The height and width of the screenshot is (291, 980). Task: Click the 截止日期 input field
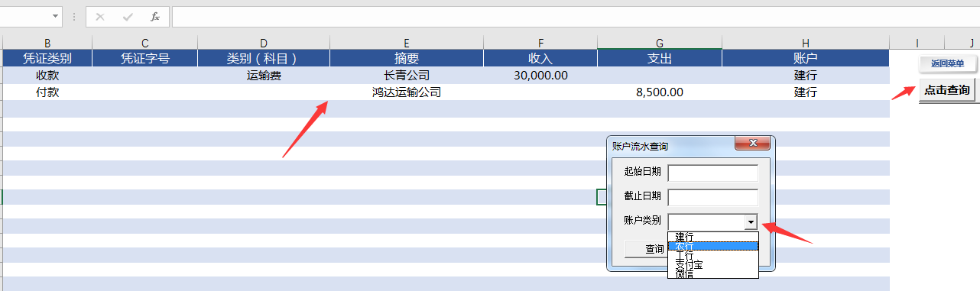pyautogui.click(x=712, y=197)
